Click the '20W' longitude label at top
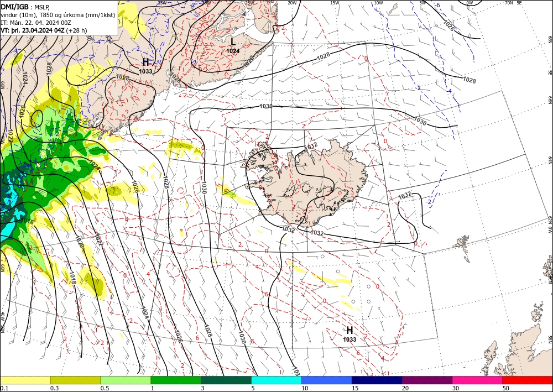This screenshot has height=392, width=553. tap(292, 3)
